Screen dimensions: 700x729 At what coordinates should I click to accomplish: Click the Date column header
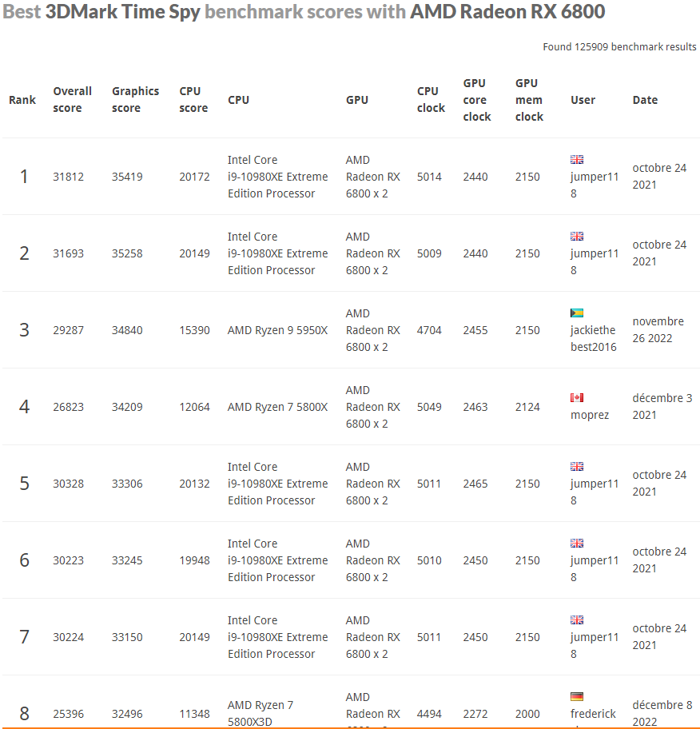[645, 100]
